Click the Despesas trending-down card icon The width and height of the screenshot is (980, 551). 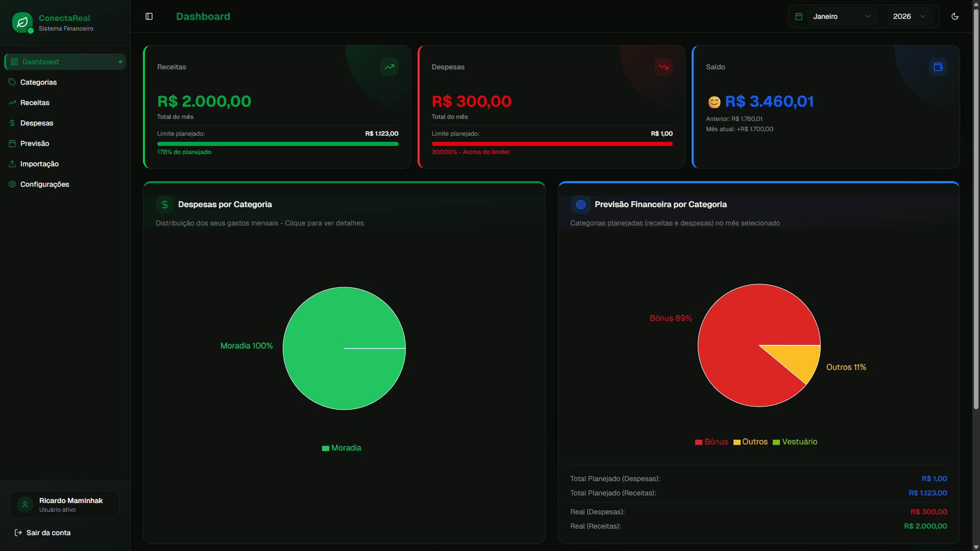(664, 67)
